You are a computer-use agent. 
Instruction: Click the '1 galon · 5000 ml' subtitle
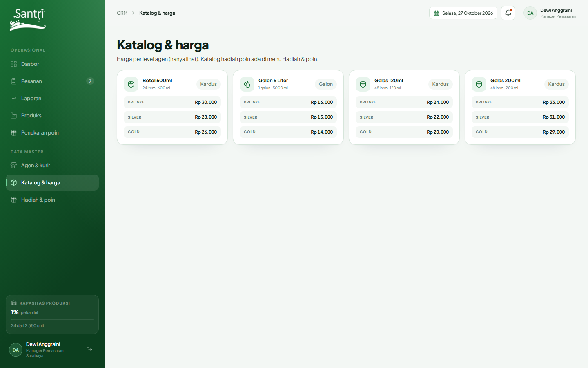coord(273,88)
